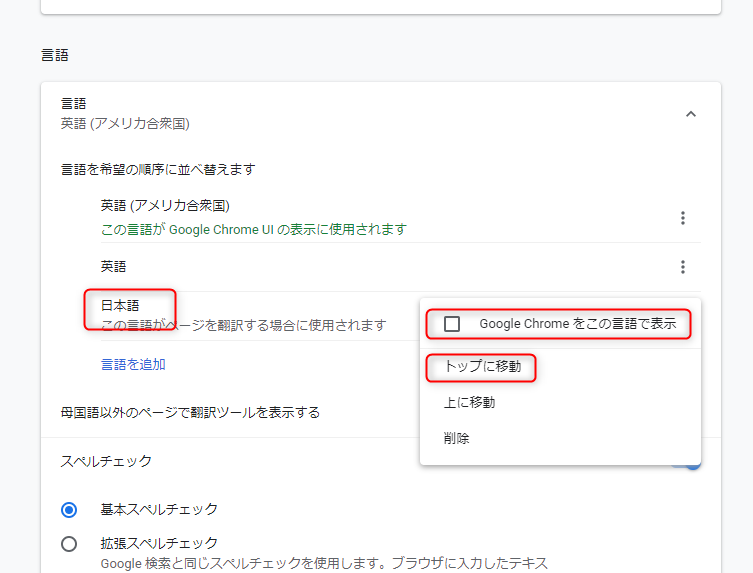
Task: Click the 言語を追加 link
Action: pyautogui.click(x=134, y=364)
